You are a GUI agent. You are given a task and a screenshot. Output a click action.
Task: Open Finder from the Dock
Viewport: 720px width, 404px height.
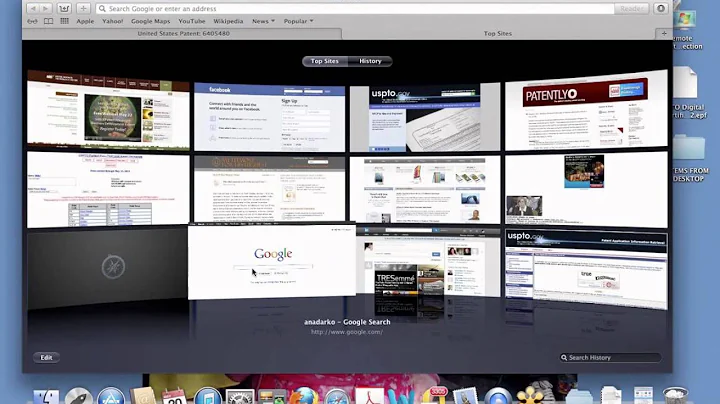coord(46,397)
